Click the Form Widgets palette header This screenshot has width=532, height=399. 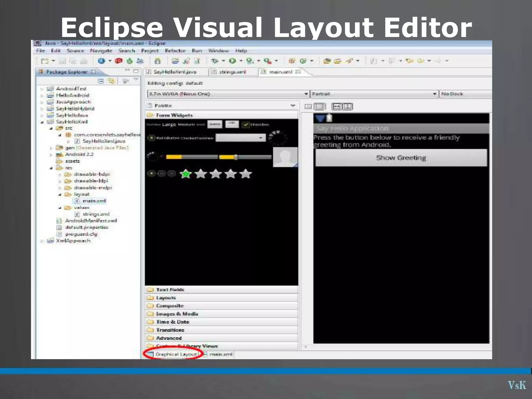pos(221,115)
